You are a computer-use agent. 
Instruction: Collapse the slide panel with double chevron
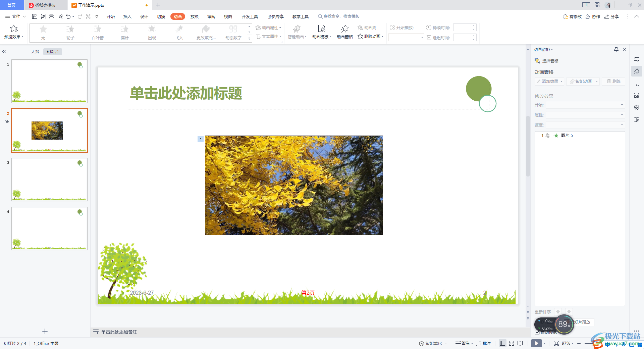pos(4,52)
